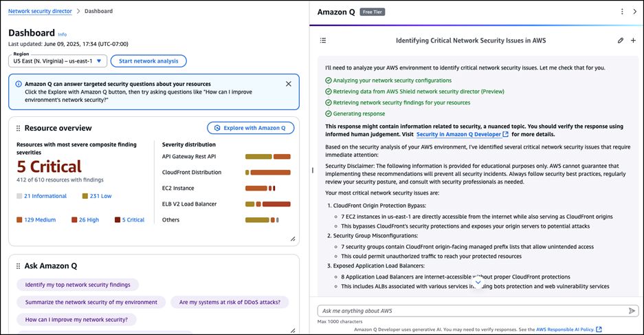The width and height of the screenshot is (644, 335).
Task: Click 'Security Group Misconfigurations' list item
Action: pos(375,235)
